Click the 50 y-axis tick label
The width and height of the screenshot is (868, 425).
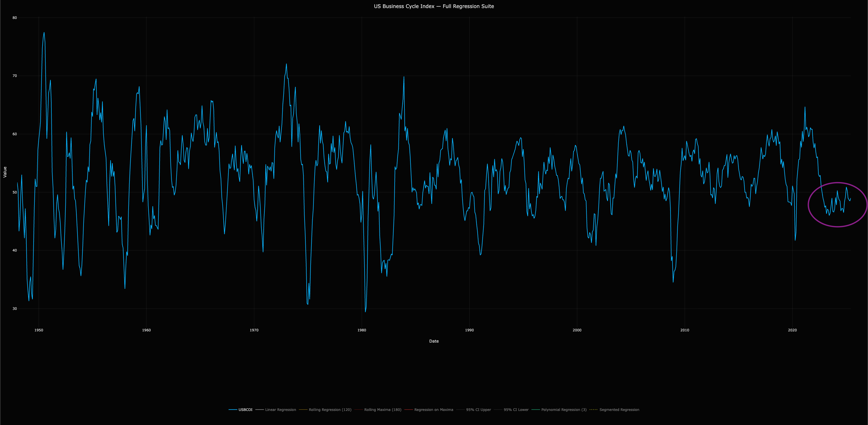coord(14,192)
